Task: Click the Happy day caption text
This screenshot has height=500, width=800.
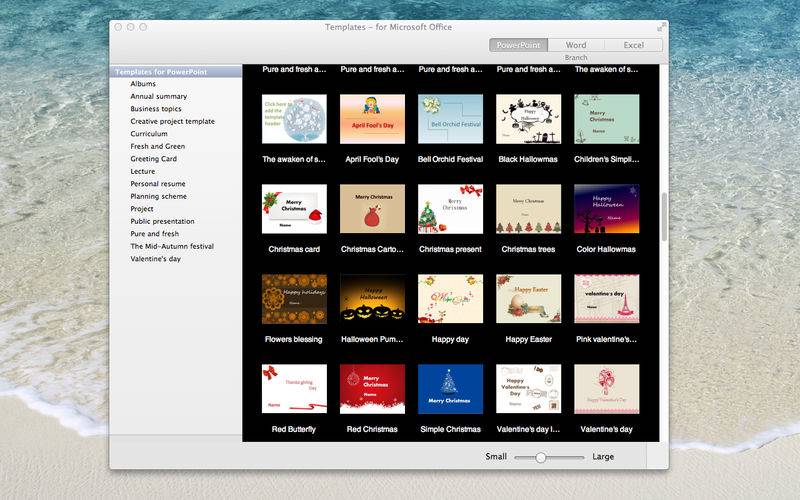Action: [451, 339]
